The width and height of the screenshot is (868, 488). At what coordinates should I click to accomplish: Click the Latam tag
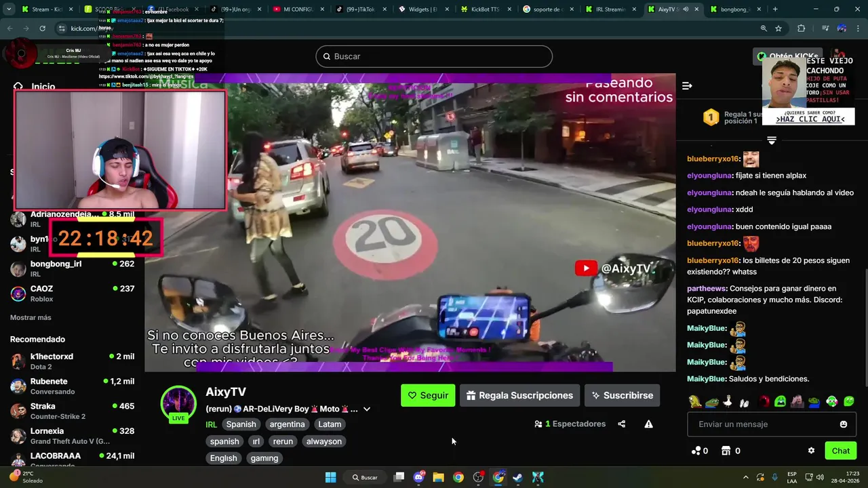[x=330, y=424]
